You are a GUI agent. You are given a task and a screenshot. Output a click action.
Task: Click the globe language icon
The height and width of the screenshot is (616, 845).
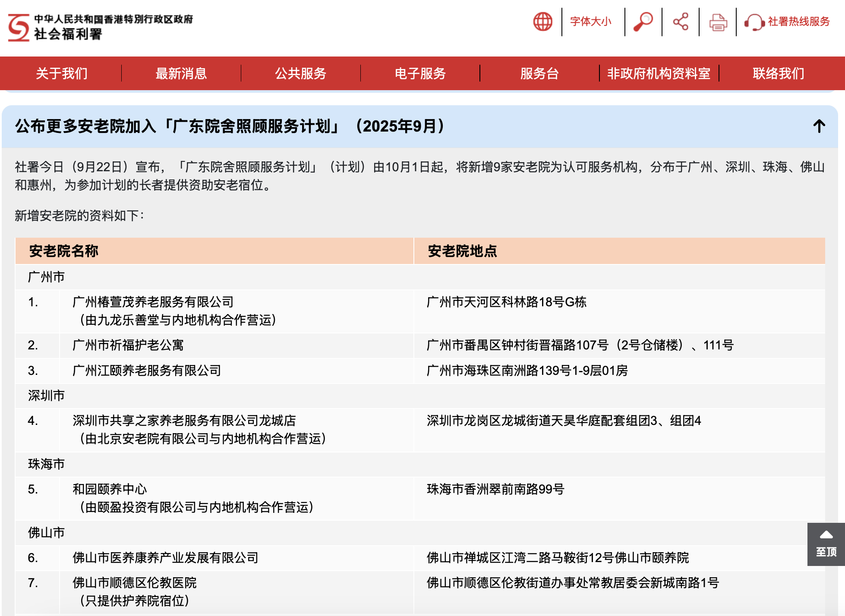click(x=542, y=22)
